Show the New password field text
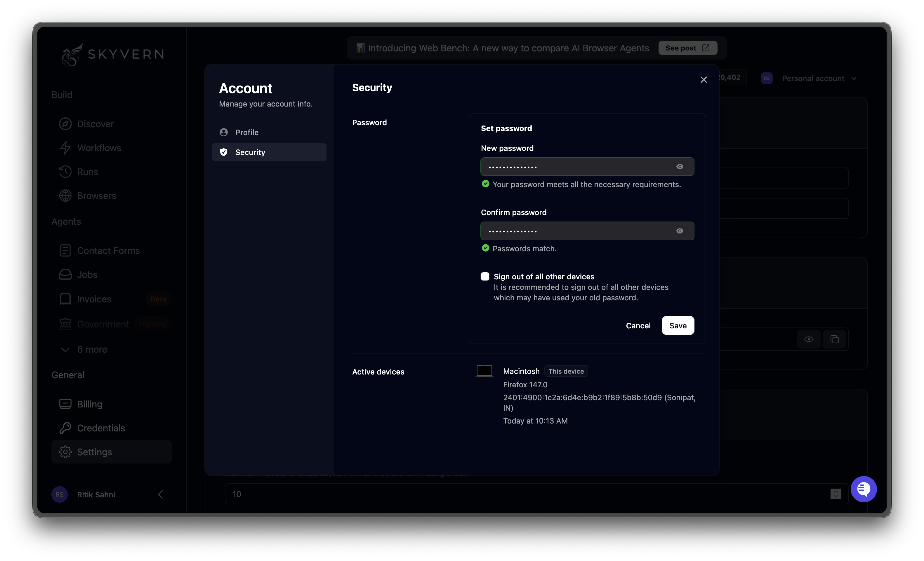 coord(680,167)
